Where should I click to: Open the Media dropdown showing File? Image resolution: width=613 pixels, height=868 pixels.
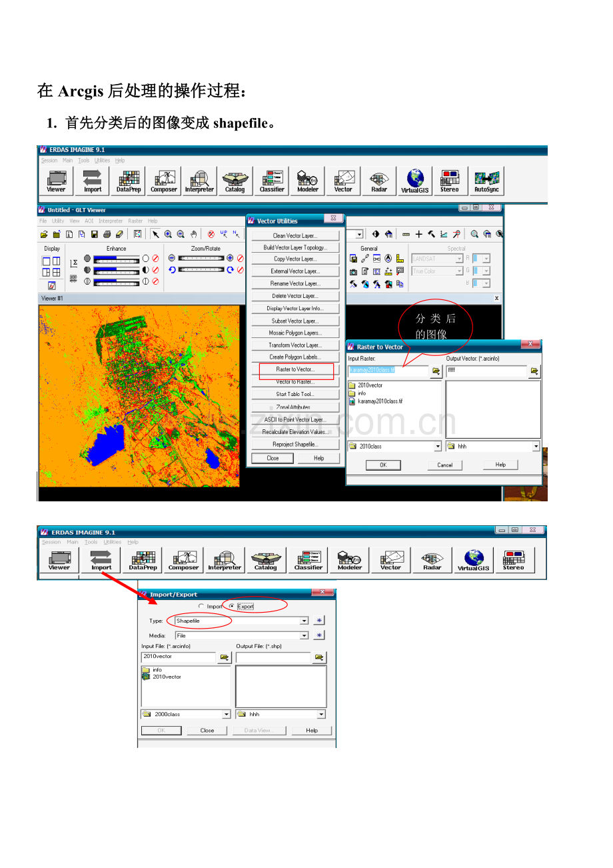click(x=304, y=635)
